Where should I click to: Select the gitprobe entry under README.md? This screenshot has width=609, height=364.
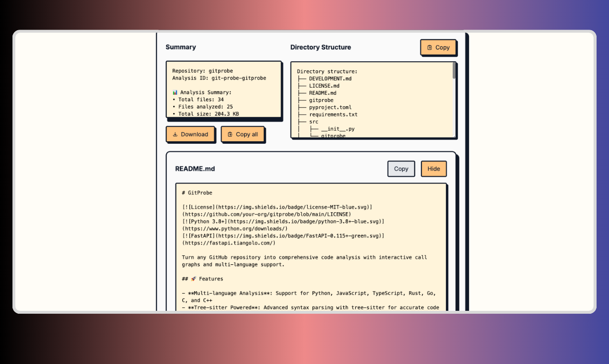click(x=321, y=100)
